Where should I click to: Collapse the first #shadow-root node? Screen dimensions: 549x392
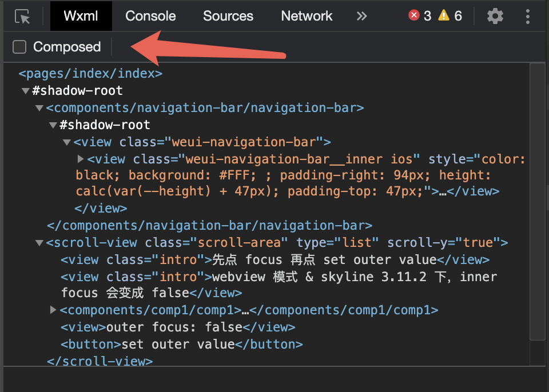(x=25, y=91)
